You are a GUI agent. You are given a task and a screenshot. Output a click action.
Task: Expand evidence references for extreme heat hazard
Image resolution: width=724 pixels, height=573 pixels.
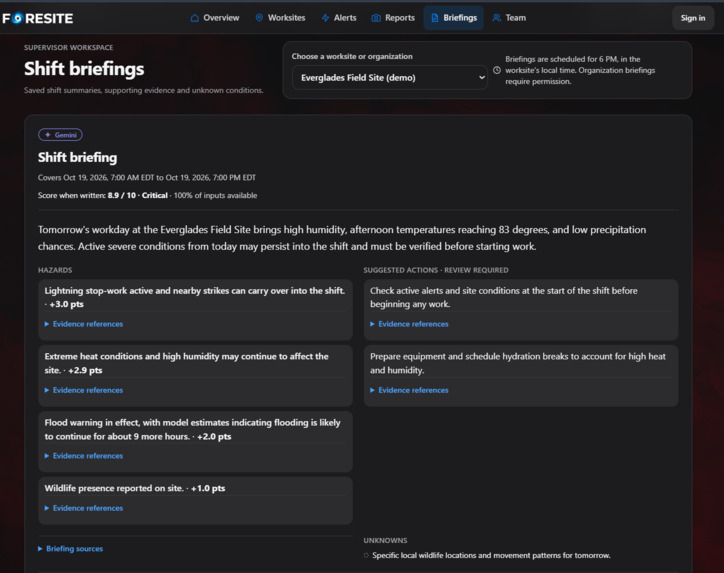tap(84, 390)
